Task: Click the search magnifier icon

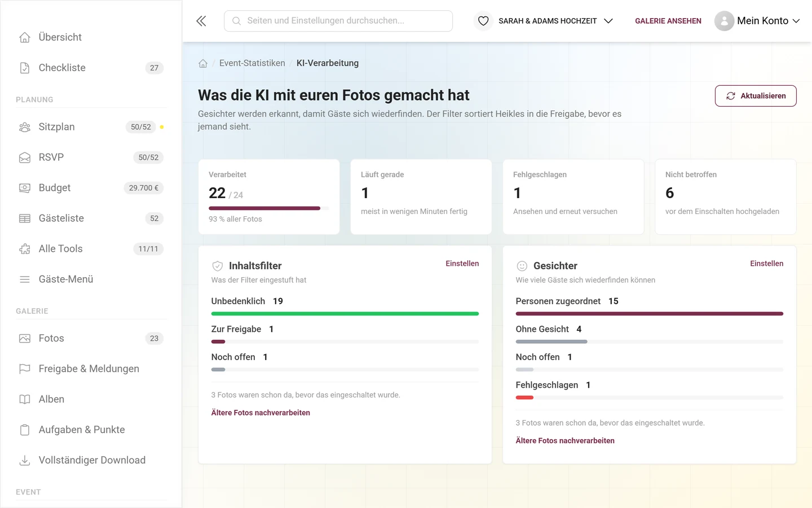Action: [x=237, y=21]
